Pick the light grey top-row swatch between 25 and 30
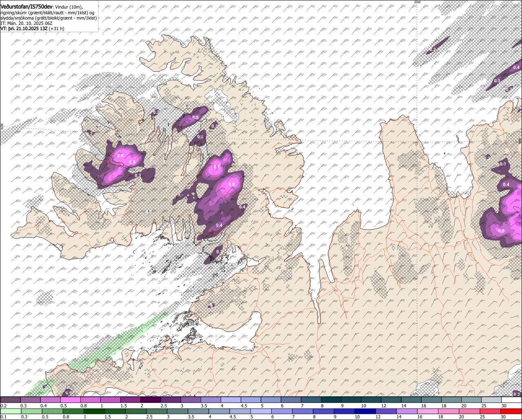The width and height of the screenshot is (522, 420). click(491, 400)
